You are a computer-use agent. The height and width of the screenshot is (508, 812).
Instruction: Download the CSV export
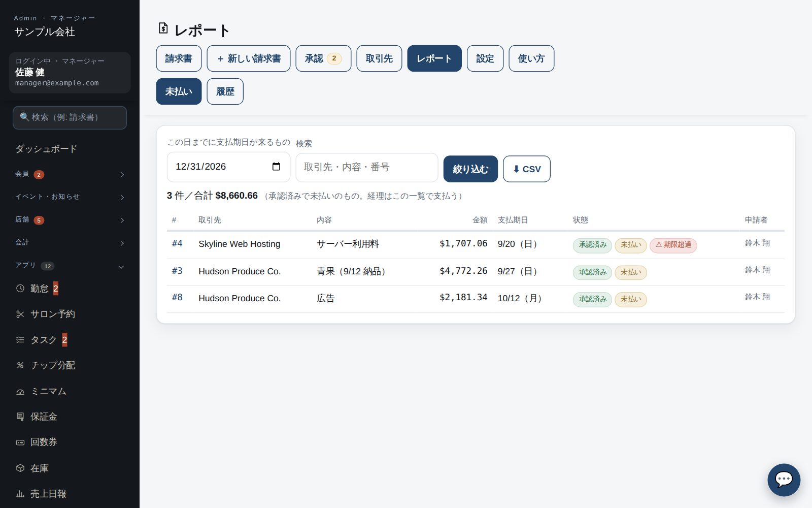pos(527,169)
